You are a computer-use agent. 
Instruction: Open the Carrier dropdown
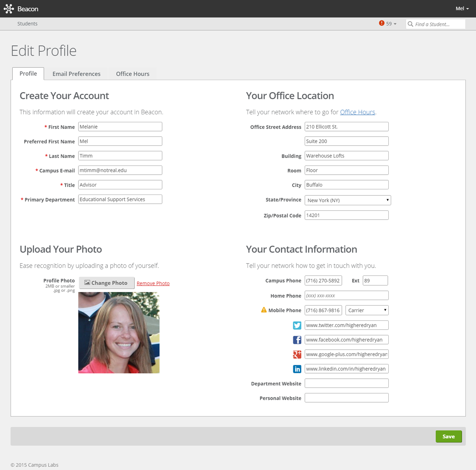click(367, 310)
